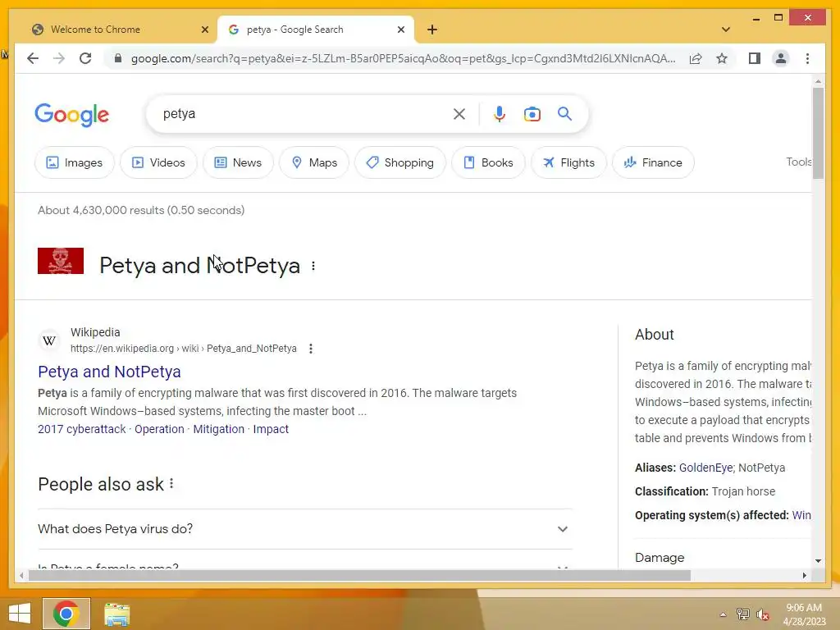Search by image with camera icon
The width and height of the screenshot is (840, 630).
532,113
